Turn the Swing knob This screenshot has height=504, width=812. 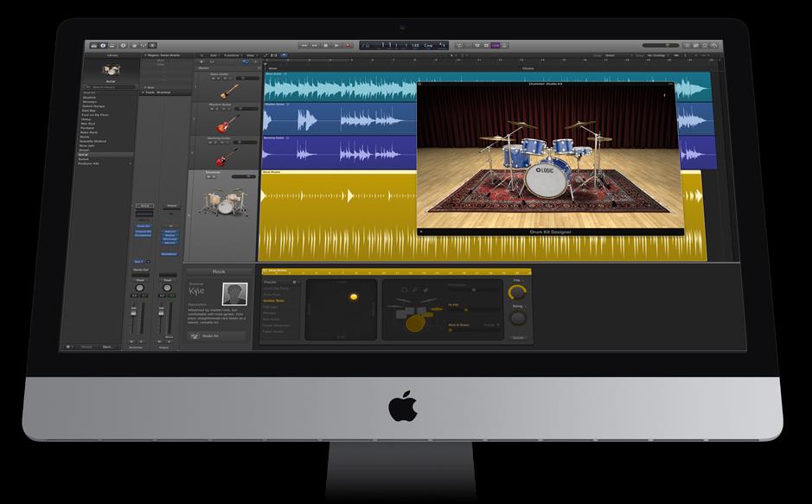[517, 318]
